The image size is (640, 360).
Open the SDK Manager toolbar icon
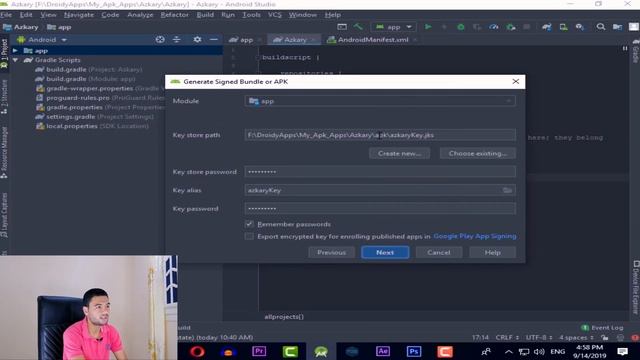pyautogui.click(x=580, y=27)
